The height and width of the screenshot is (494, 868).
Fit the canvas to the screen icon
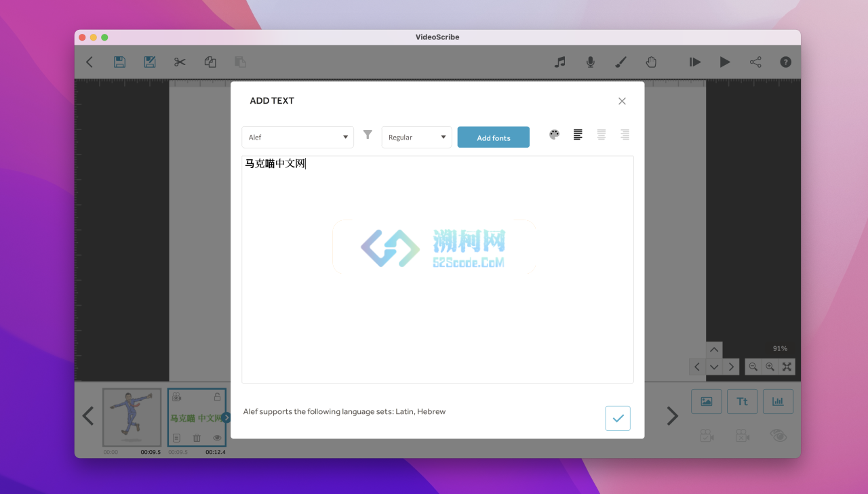pos(787,367)
